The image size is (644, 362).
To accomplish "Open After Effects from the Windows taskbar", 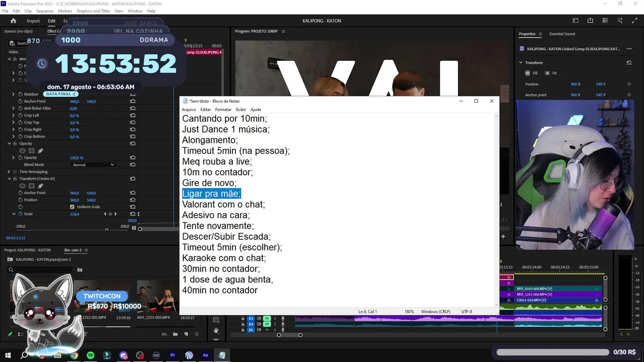I will point(205,355).
